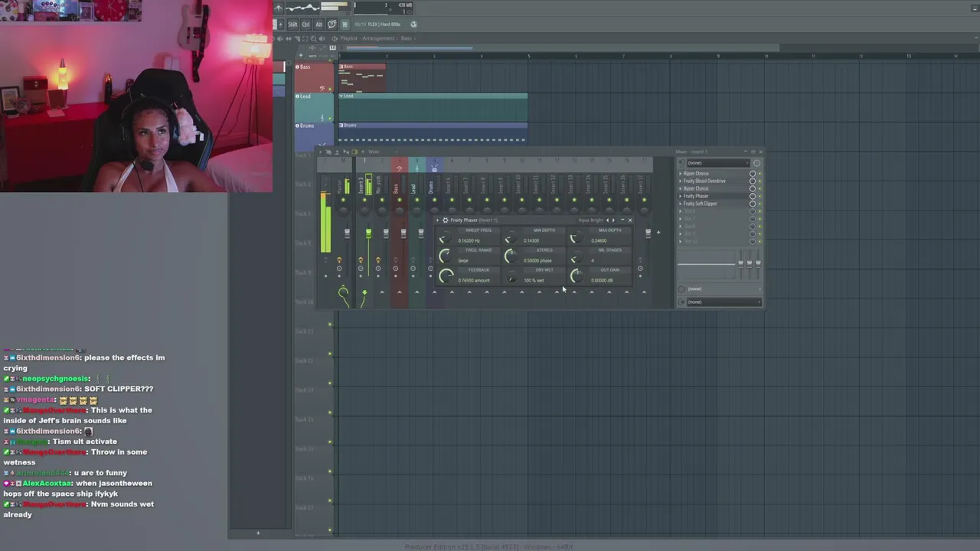Viewport: 980px width, 551px height.
Task: Click the Playlist Arrangement breadcrumb label
Action: (x=367, y=38)
